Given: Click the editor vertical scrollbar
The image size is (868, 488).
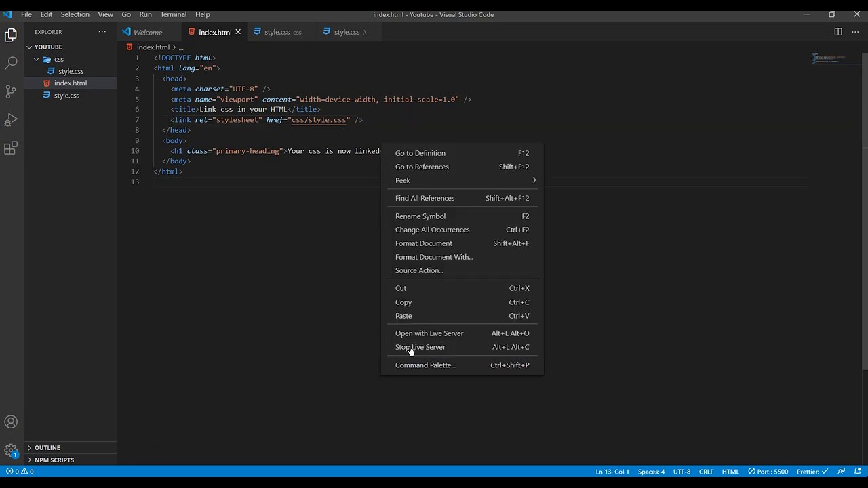Looking at the screenshot, I should 865,211.
